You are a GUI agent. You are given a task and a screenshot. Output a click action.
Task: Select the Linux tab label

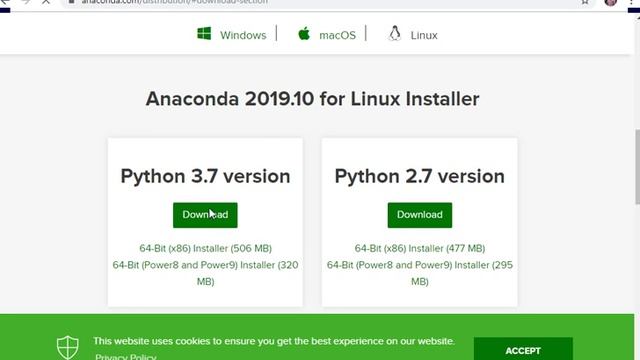(424, 36)
